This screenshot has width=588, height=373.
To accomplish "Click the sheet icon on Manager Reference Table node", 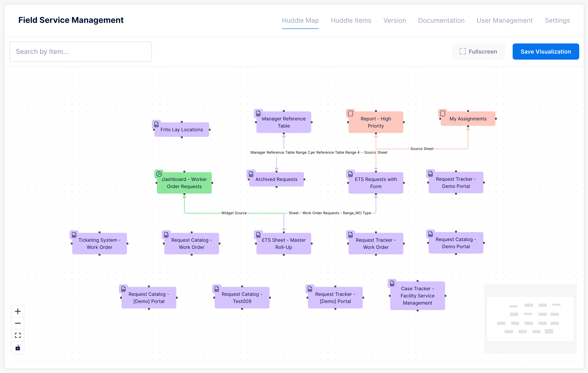I will click(x=258, y=113).
